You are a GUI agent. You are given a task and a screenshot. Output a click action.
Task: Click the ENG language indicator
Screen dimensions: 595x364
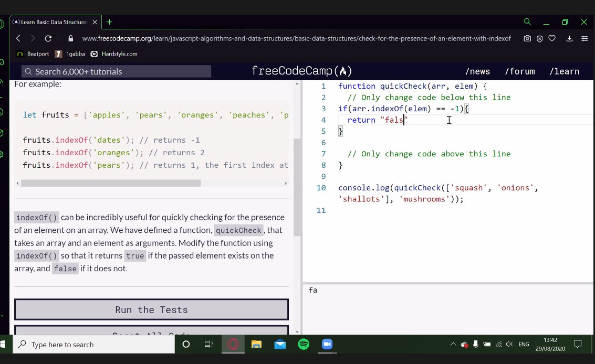[524, 344]
